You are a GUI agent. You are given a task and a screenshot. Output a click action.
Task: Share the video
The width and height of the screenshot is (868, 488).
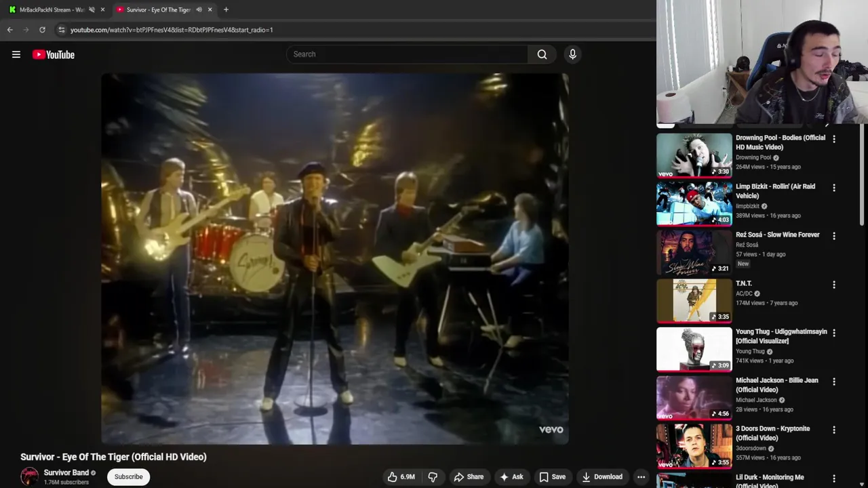(469, 476)
